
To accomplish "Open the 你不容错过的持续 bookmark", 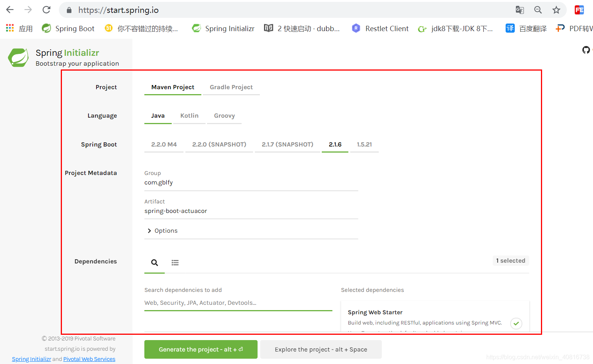I will pyautogui.click(x=141, y=28).
